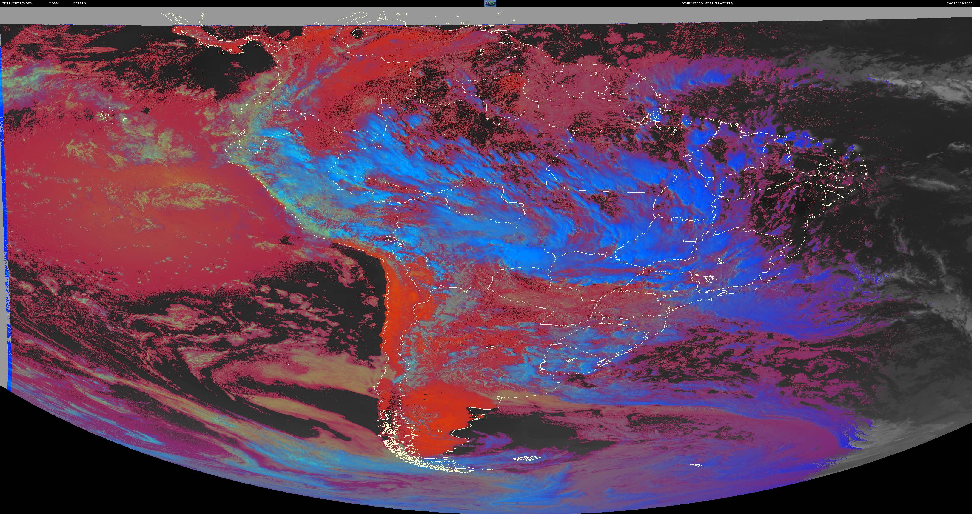
Task: Click the INPE/CPTEC/DSA header label
Action: [17, 3]
